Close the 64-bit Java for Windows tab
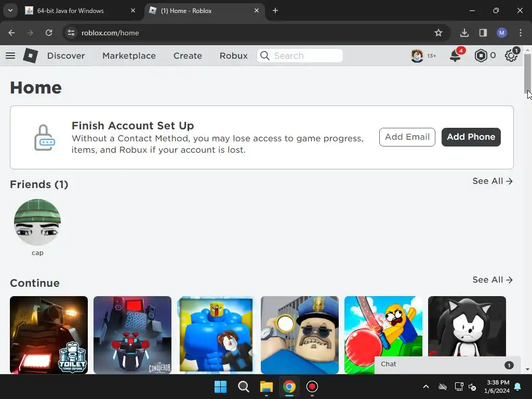Image resolution: width=532 pixels, height=399 pixels. tap(133, 10)
